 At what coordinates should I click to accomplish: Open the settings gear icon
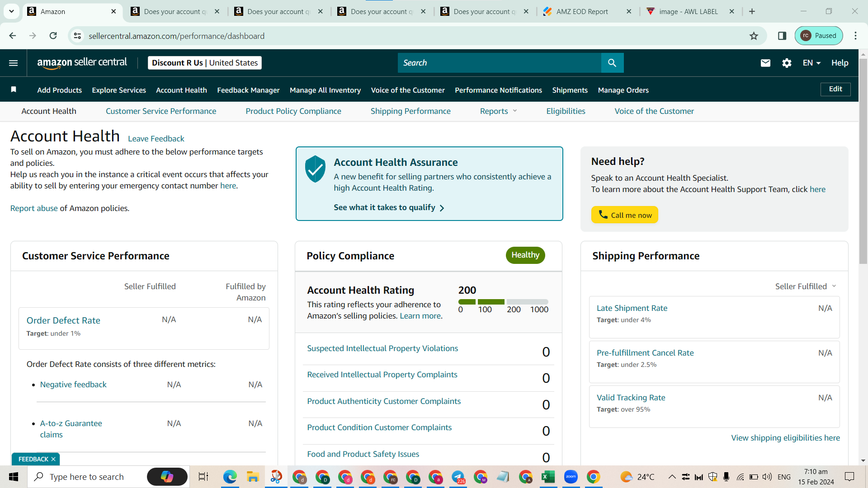[787, 63]
